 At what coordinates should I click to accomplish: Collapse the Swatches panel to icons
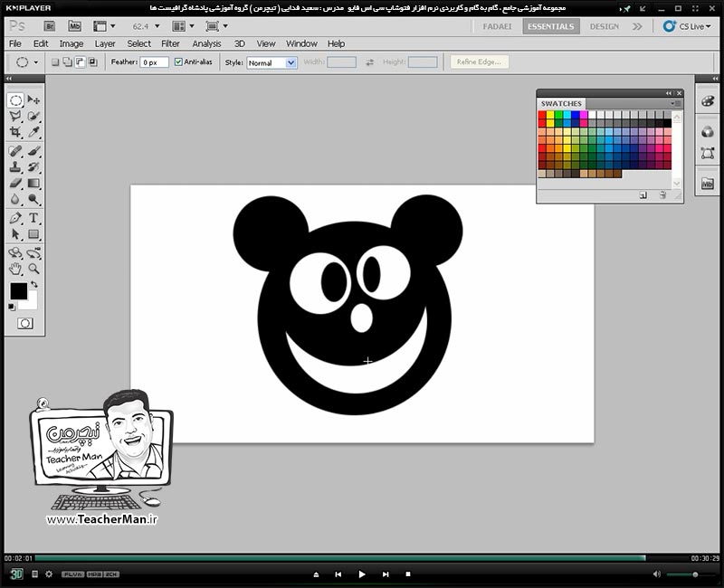tap(669, 93)
